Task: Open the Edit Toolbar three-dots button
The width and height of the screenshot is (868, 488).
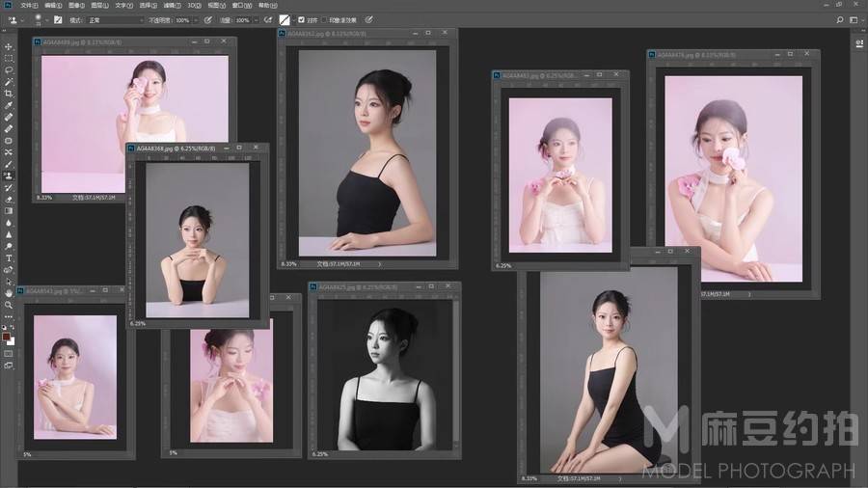Action: tap(9, 316)
